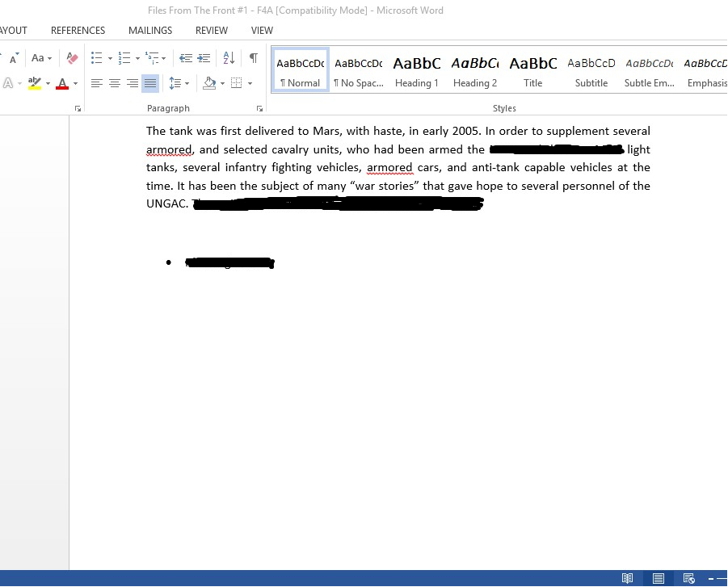728x587 pixels.
Task: Align text to the left
Action: coord(97,83)
